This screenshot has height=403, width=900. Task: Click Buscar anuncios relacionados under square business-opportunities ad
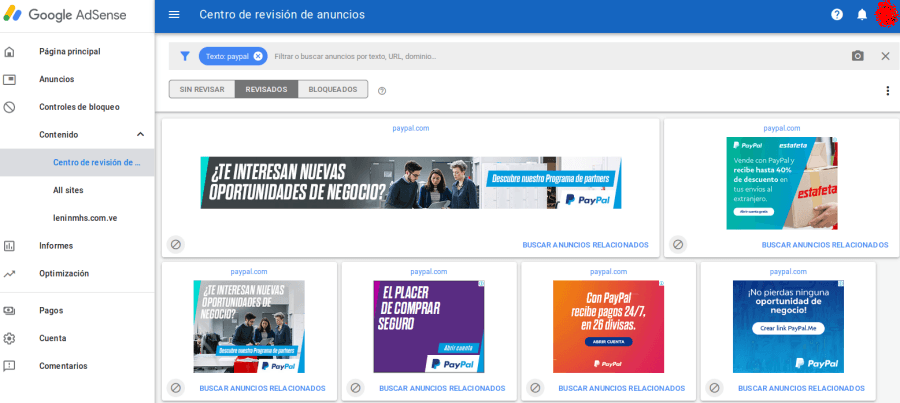pos(262,389)
